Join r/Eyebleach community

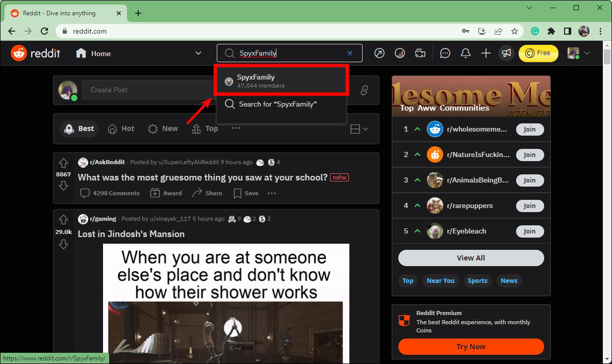pyautogui.click(x=529, y=231)
